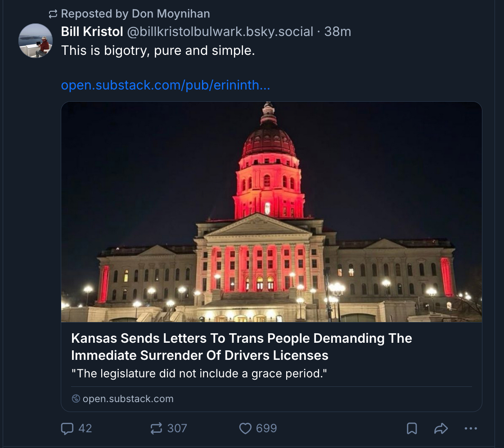
Task: Open the @billkristolbulwark.bsky.social handle
Action: (x=220, y=31)
